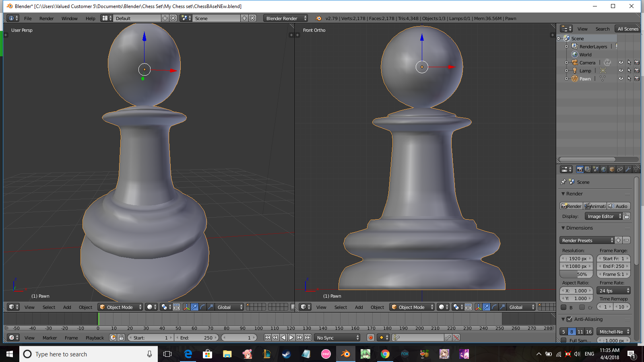Add a new scene with plus button
The height and width of the screenshot is (362, 644).
[244, 18]
